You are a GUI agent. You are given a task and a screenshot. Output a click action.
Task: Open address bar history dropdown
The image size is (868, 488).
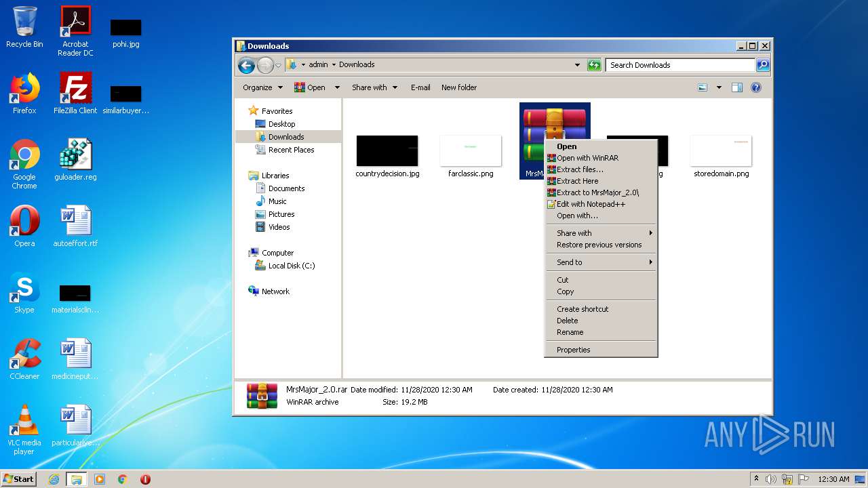coord(577,65)
